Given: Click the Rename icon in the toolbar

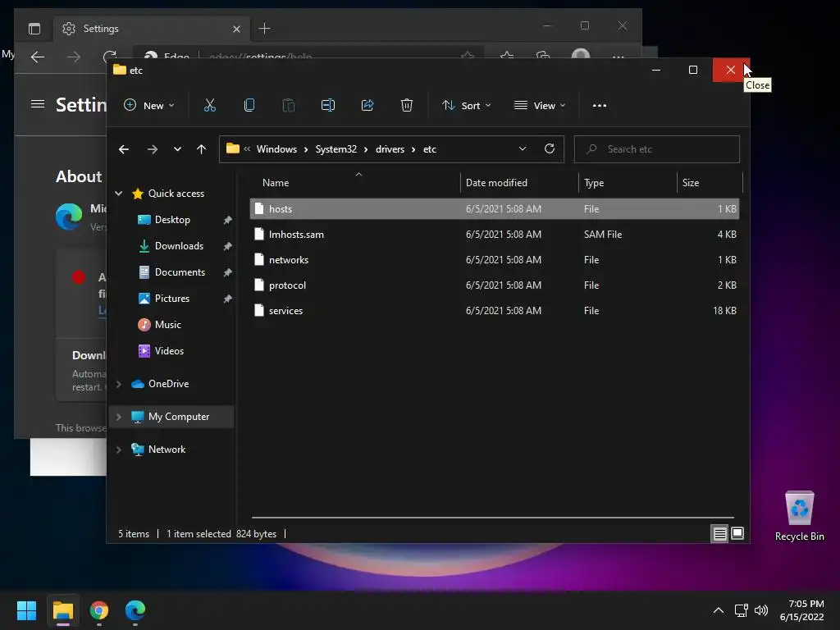Looking at the screenshot, I should point(328,106).
